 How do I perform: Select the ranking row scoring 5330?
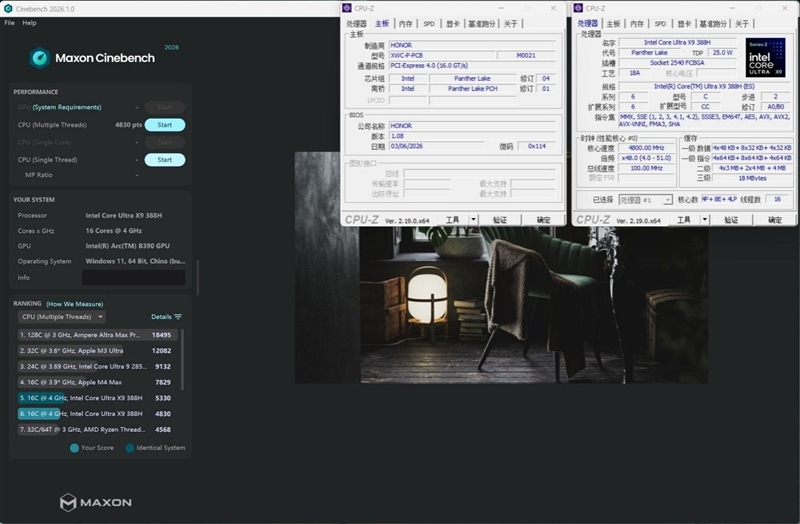[x=98, y=398]
